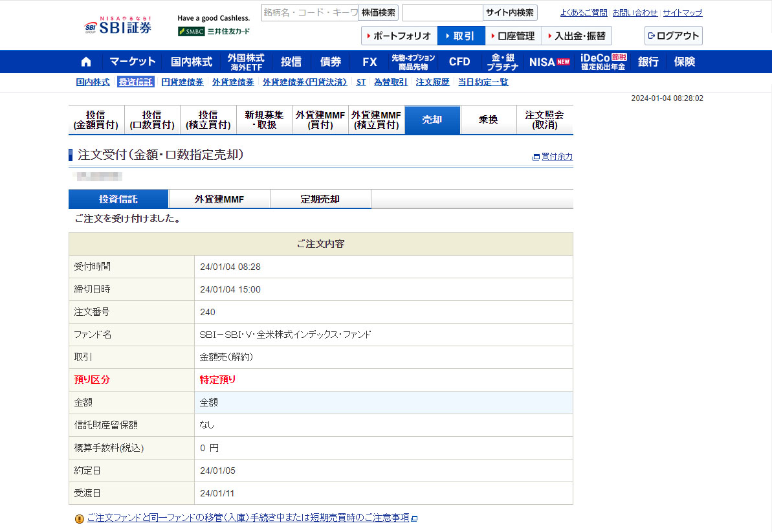The image size is (772, 532).
Task: Open the ポートフォリオ menu
Action: 399,36
